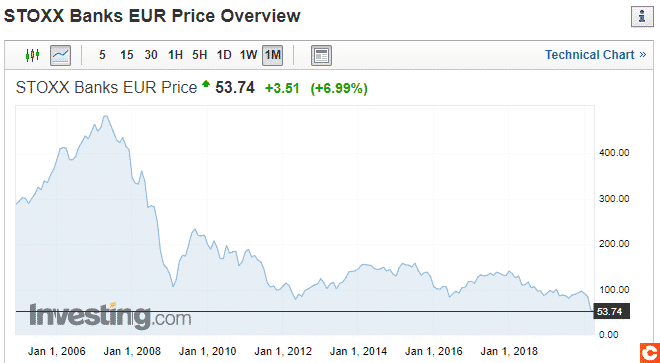Click the Jan 1, 2010 date label
This screenshot has height=363, width=660.
[208, 351]
